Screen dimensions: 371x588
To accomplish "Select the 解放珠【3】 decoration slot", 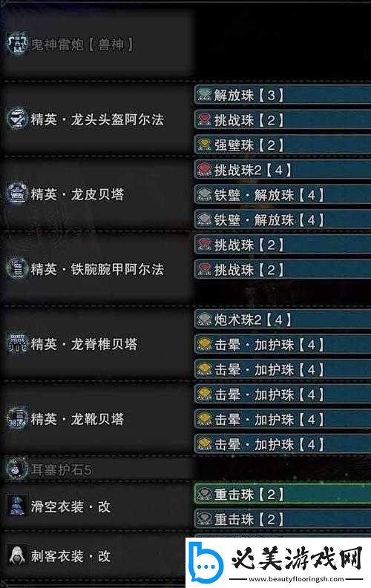I will [x=283, y=95].
